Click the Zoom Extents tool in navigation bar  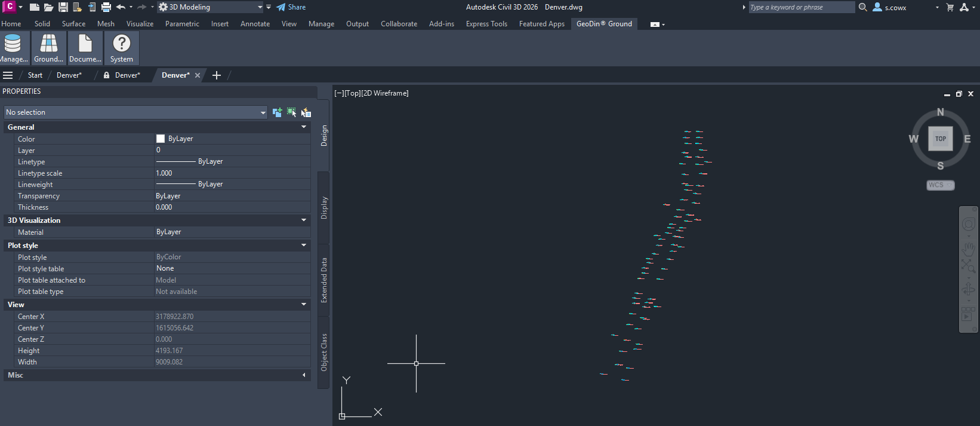[x=968, y=266]
